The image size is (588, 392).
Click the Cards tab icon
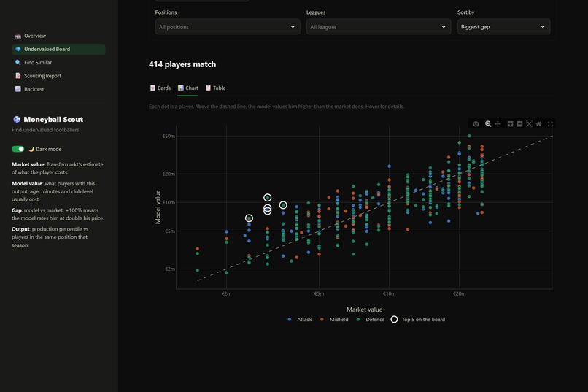point(152,88)
